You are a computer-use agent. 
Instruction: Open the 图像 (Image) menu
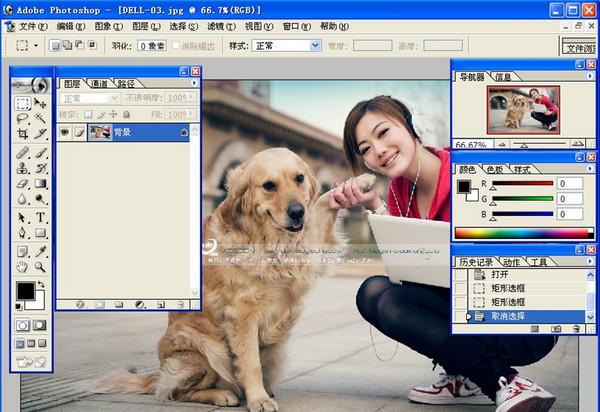[x=109, y=26]
